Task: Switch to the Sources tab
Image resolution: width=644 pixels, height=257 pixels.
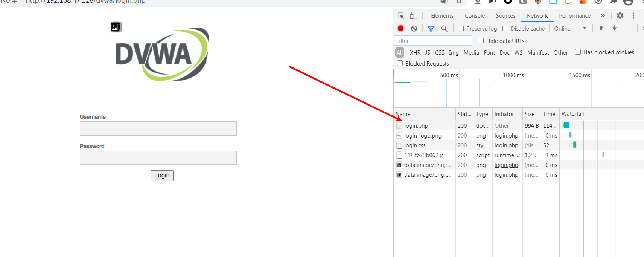Action: click(505, 15)
